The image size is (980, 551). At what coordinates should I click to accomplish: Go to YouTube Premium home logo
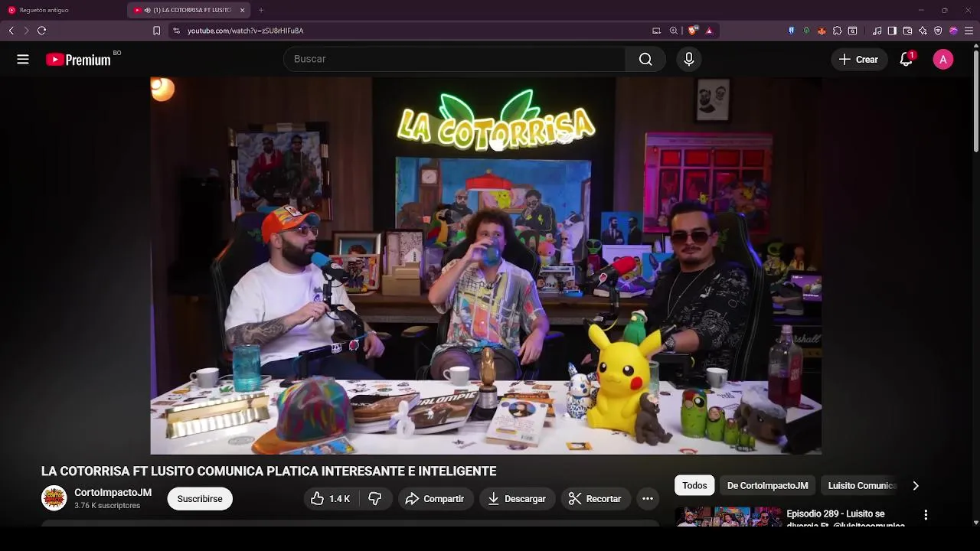(78, 60)
